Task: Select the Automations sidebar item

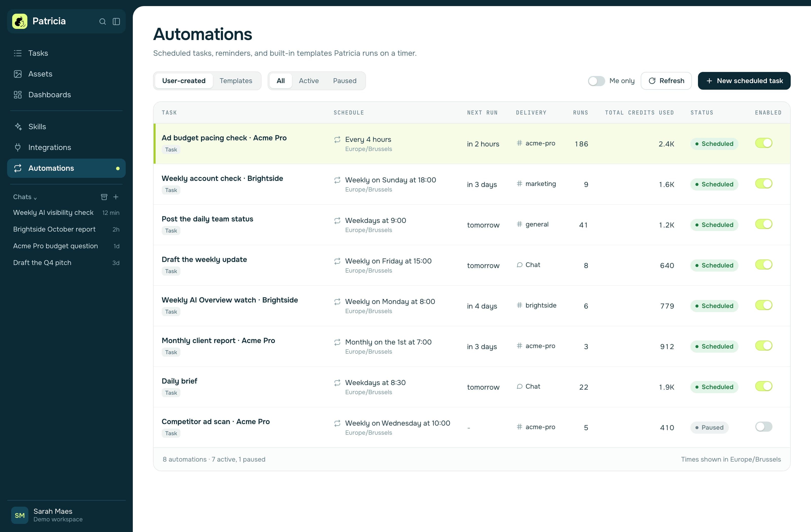Action: 66,168
